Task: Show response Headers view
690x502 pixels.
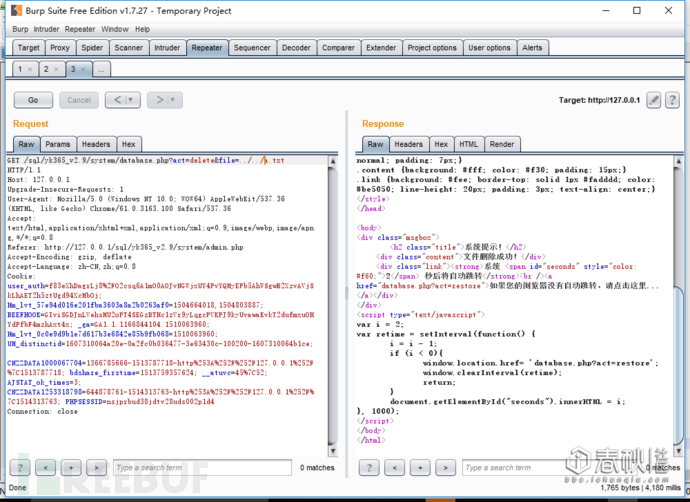Action: pyautogui.click(x=409, y=144)
